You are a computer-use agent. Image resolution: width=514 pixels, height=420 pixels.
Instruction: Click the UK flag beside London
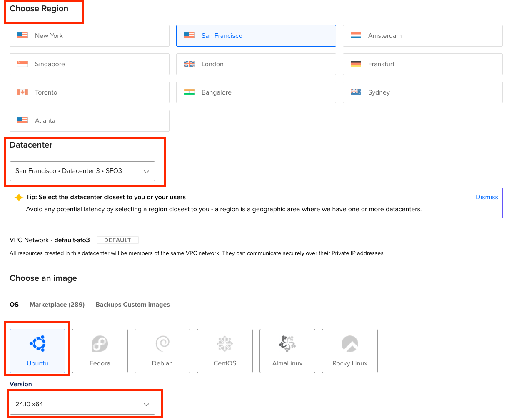[189, 64]
